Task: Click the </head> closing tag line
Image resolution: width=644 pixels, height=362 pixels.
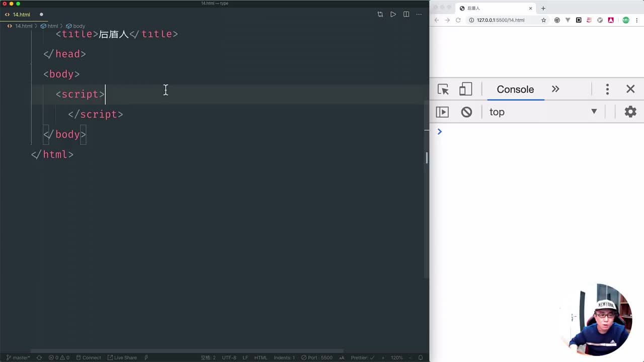Action: coord(64,54)
